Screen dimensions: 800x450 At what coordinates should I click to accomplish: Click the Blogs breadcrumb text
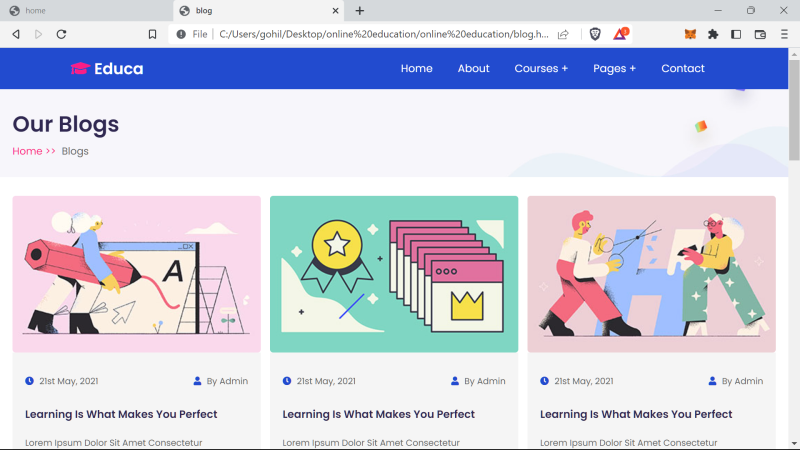(75, 151)
